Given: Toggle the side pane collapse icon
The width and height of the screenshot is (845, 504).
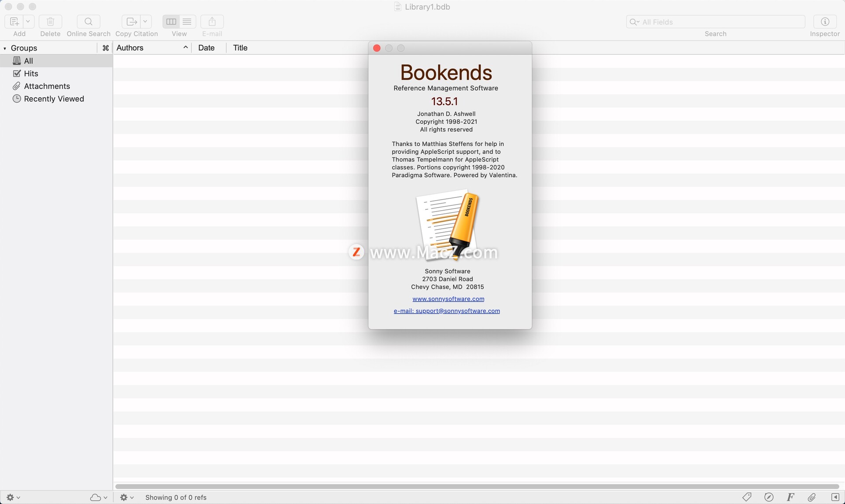Looking at the screenshot, I should (x=835, y=497).
